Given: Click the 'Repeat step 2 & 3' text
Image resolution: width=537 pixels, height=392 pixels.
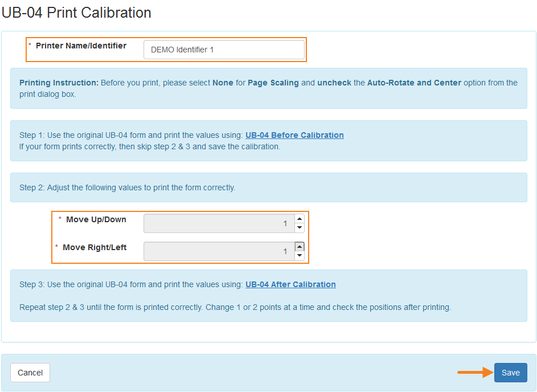Looking at the screenshot, I should tap(235, 307).
